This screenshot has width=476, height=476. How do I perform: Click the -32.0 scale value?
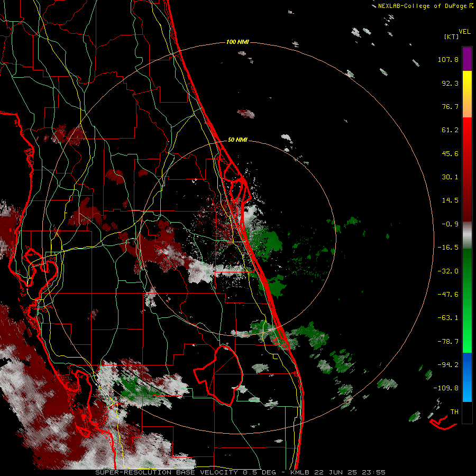(x=448, y=271)
